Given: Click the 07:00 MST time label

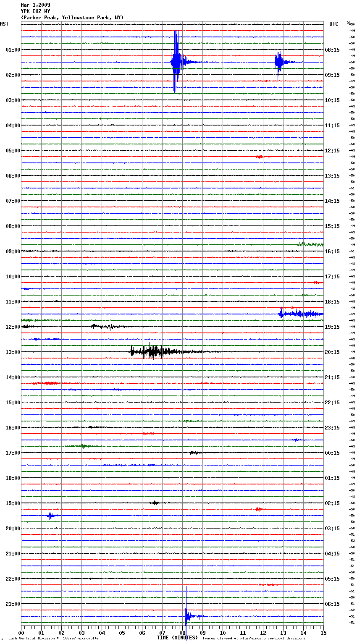Looking at the screenshot, I should tap(13, 201).
